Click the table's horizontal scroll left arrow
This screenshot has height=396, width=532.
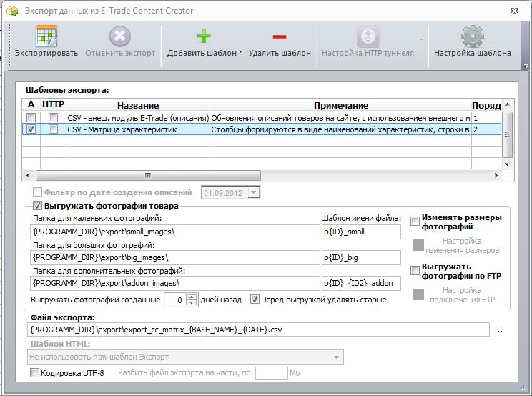[x=28, y=175]
